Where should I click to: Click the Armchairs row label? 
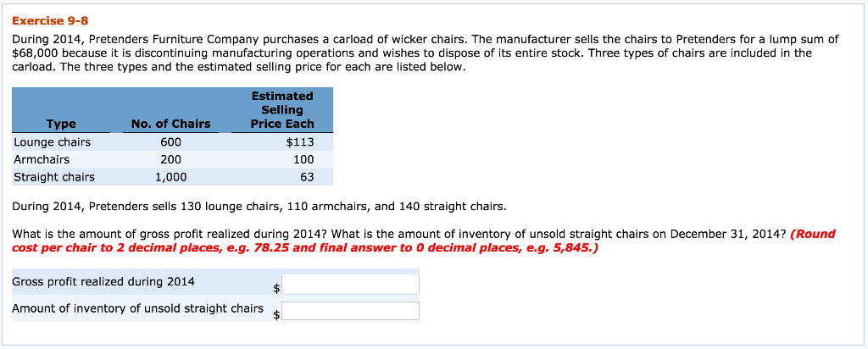tap(42, 160)
